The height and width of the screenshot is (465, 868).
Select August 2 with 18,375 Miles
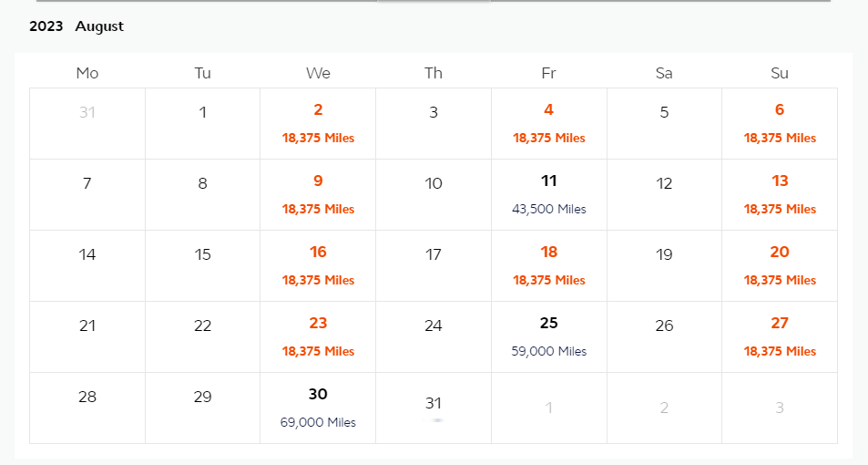click(318, 123)
